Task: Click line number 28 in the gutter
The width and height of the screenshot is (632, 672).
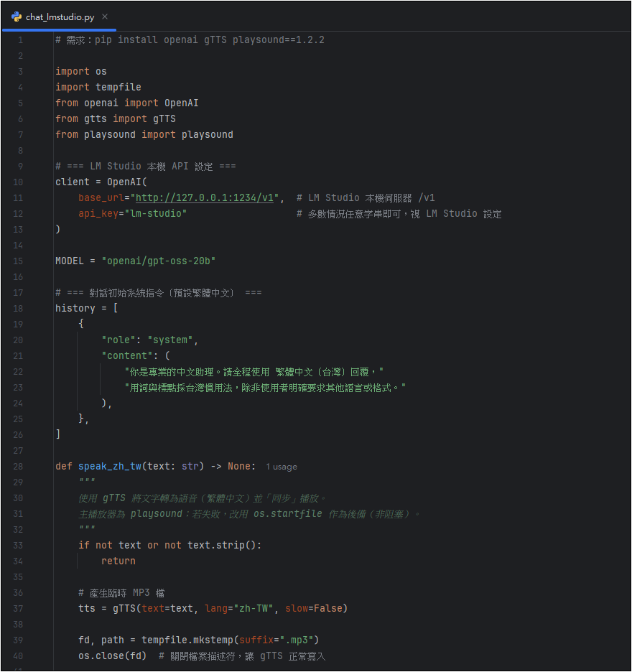Action: 18,466
